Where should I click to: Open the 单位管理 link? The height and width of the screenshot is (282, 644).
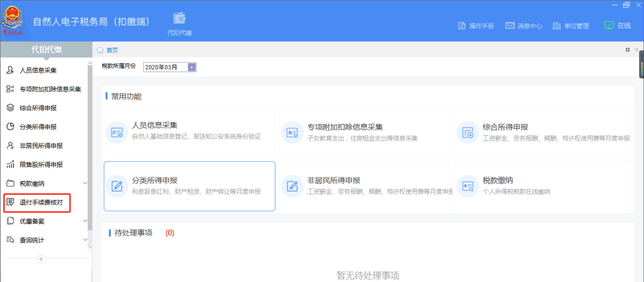(x=577, y=26)
